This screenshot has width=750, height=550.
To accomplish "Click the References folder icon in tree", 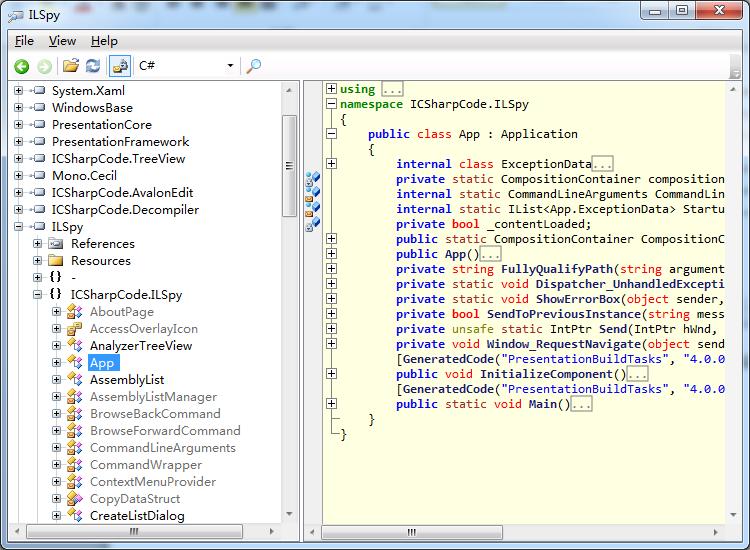I will tap(55, 244).
